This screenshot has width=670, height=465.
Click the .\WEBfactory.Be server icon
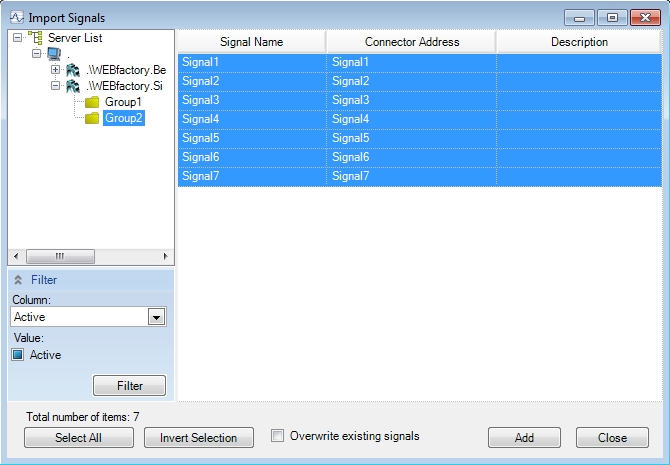click(x=72, y=70)
